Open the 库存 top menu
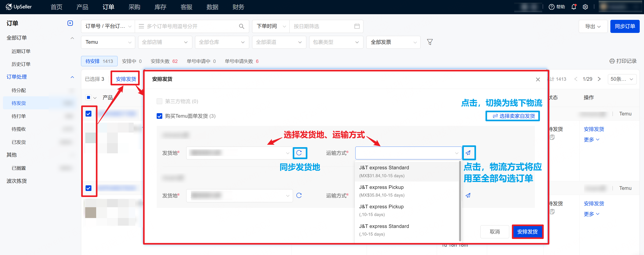 [160, 7]
